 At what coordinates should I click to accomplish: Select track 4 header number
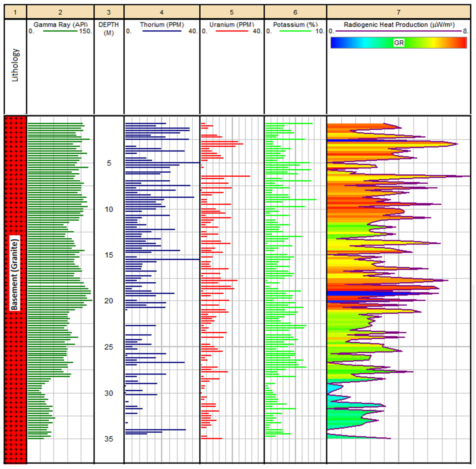[162, 12]
